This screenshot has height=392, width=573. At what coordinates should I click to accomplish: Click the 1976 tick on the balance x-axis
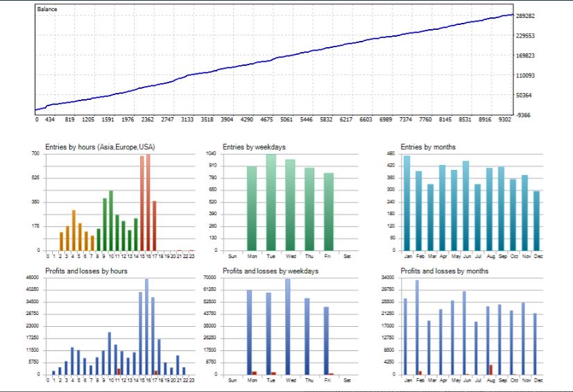(x=128, y=119)
